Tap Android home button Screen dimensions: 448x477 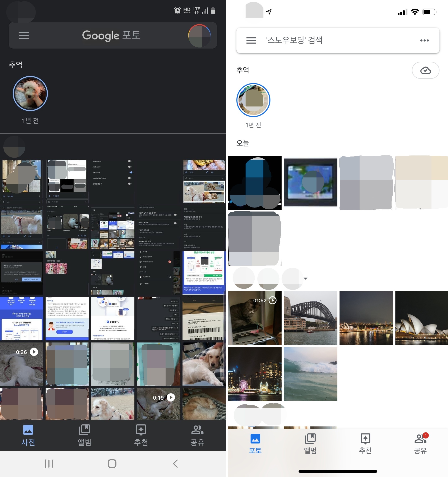tap(112, 464)
